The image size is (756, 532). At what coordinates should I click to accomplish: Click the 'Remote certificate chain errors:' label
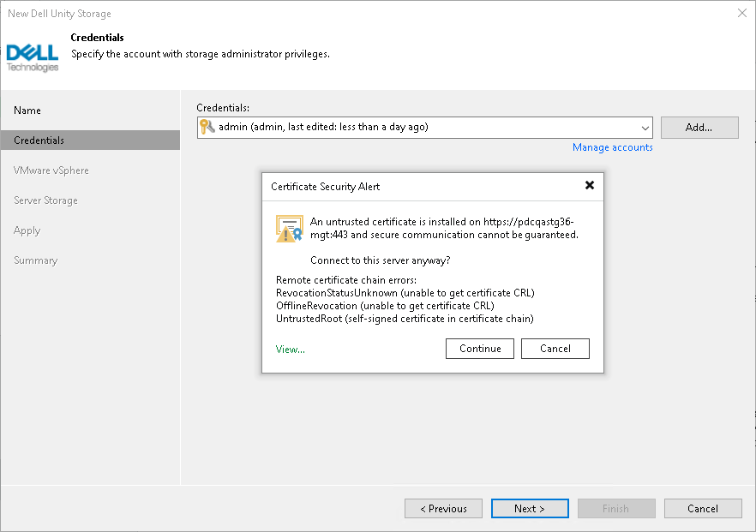pyautogui.click(x=345, y=280)
